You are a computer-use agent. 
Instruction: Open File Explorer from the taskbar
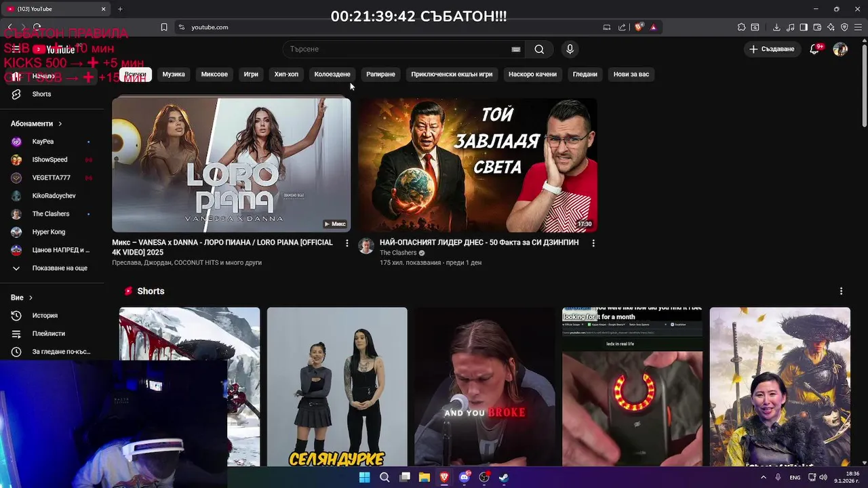coord(425,477)
